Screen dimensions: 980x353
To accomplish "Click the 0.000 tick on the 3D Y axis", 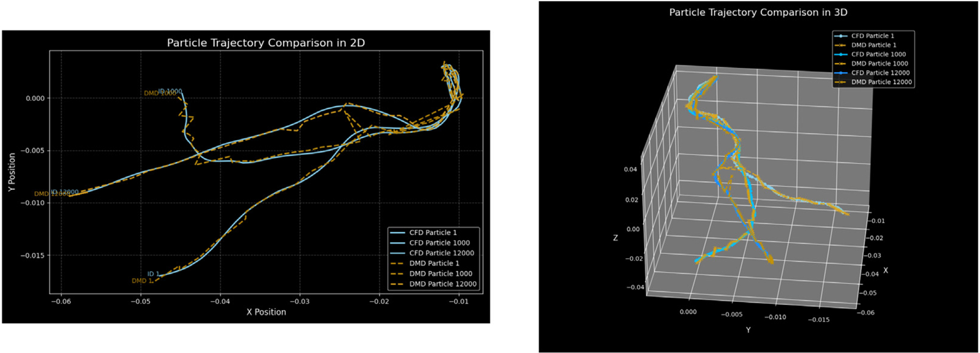I will (688, 312).
